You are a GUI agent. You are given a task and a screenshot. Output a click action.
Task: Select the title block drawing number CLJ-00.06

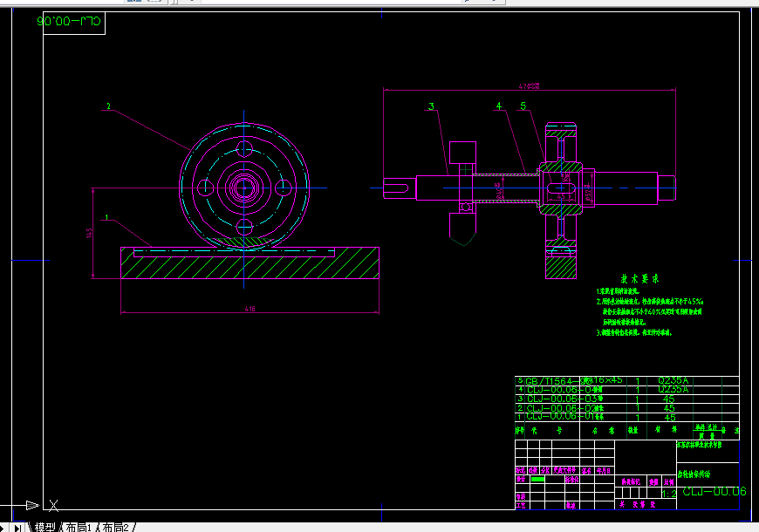pyautogui.click(x=715, y=492)
